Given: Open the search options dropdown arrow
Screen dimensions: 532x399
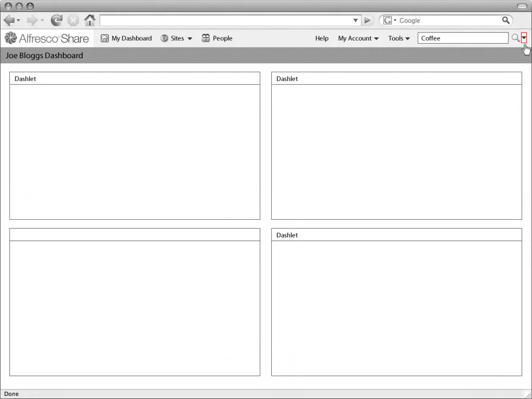Looking at the screenshot, I should tap(524, 38).
